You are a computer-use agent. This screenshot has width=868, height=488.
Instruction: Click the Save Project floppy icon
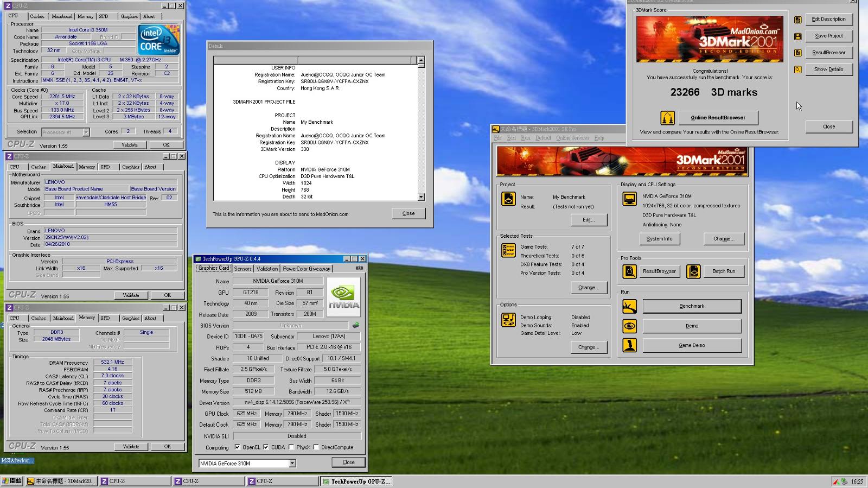click(x=797, y=36)
